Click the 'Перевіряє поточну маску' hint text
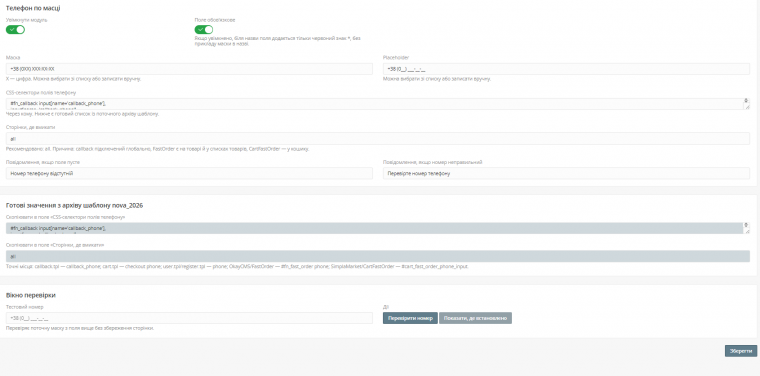Image resolution: width=760 pixels, height=376 pixels. 80,328
